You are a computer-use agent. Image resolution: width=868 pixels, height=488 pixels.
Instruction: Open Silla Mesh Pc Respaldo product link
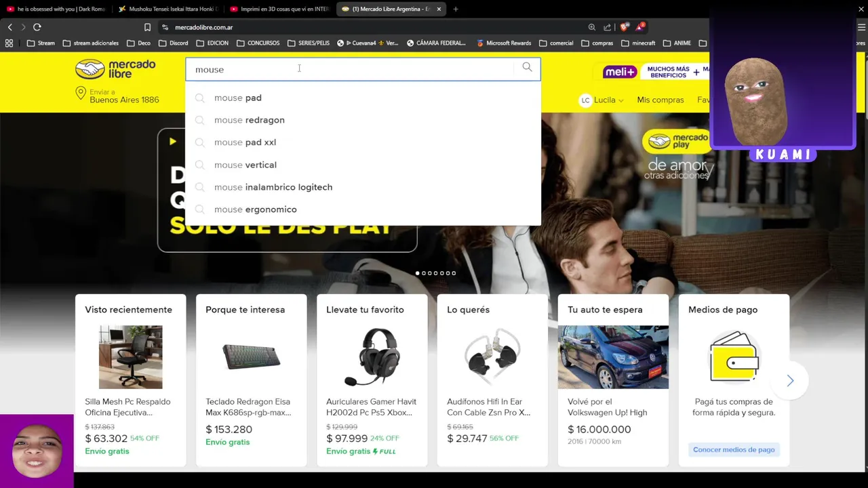click(x=127, y=407)
